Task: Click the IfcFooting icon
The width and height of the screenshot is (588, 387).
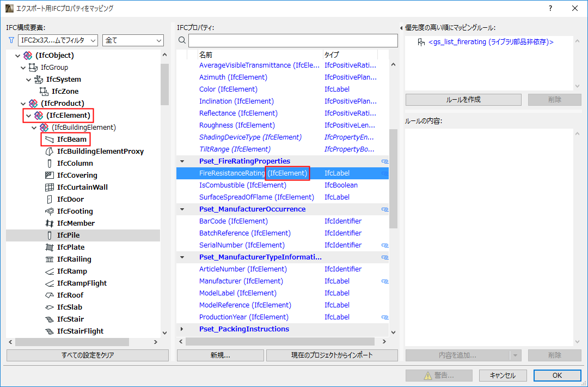Action: click(49, 211)
